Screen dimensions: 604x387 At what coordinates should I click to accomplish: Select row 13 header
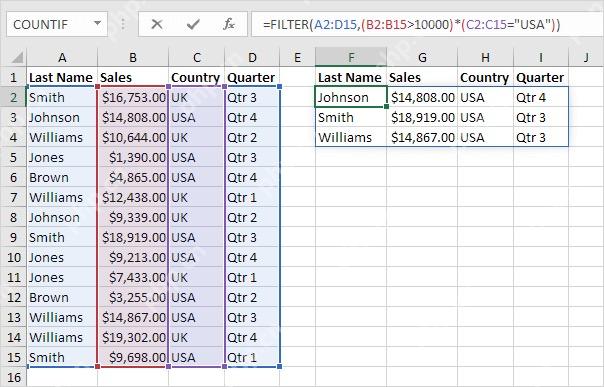coord(13,317)
